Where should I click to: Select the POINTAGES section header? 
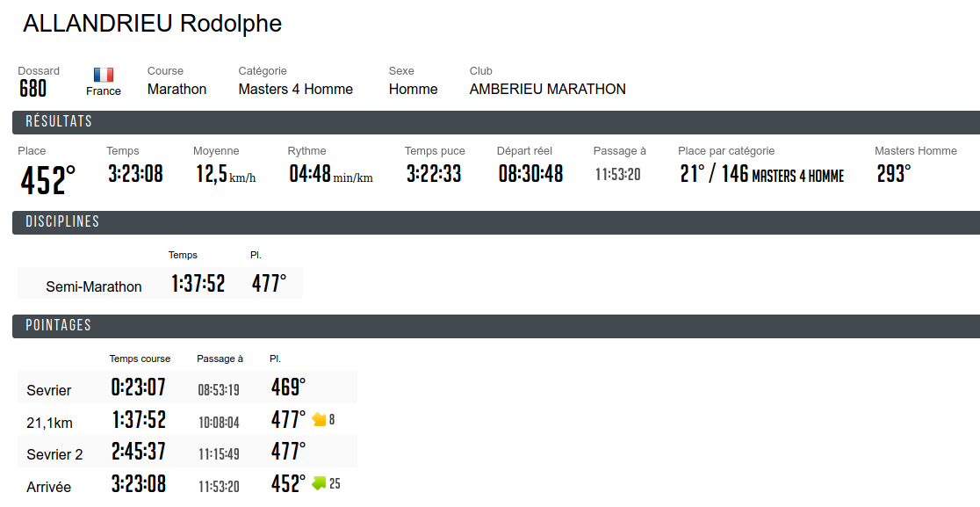click(x=496, y=326)
